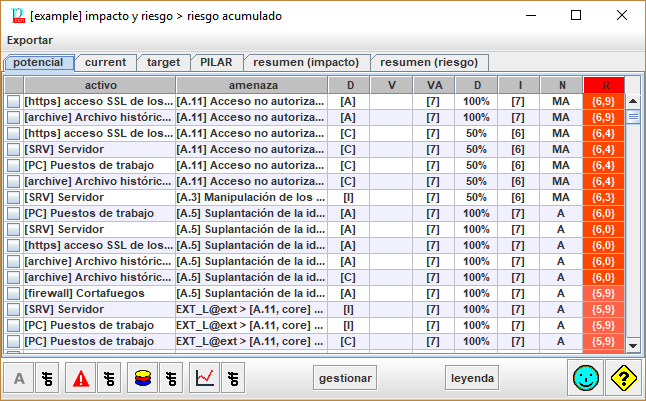Image resolution: width=646 pixels, height=401 pixels.
Task: Click the red warning triangle icon
Action: point(80,378)
